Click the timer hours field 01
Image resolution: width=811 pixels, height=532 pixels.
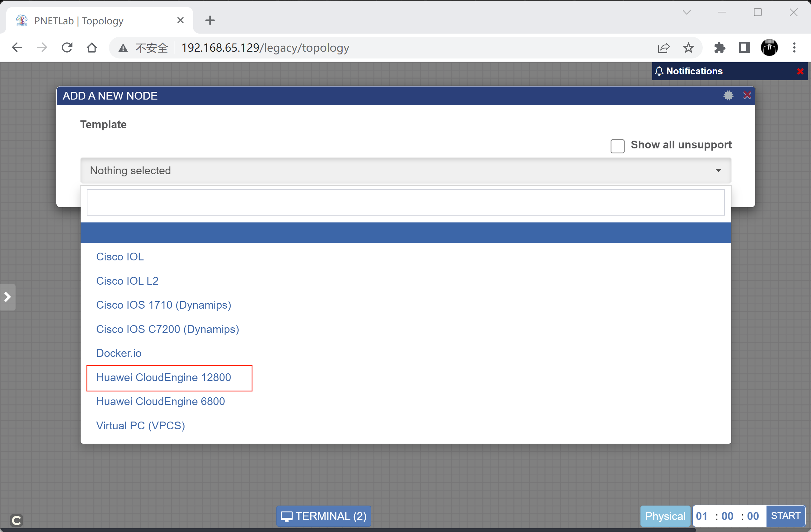point(702,516)
